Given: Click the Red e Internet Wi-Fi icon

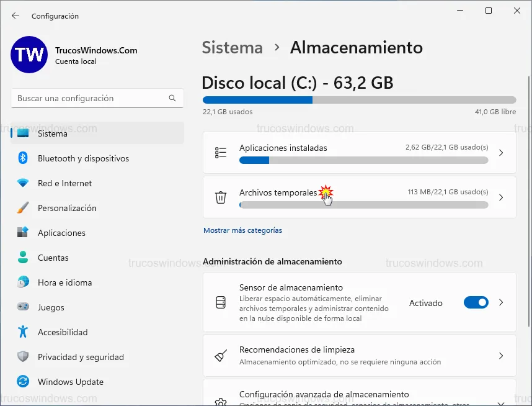Looking at the screenshot, I should [23, 183].
